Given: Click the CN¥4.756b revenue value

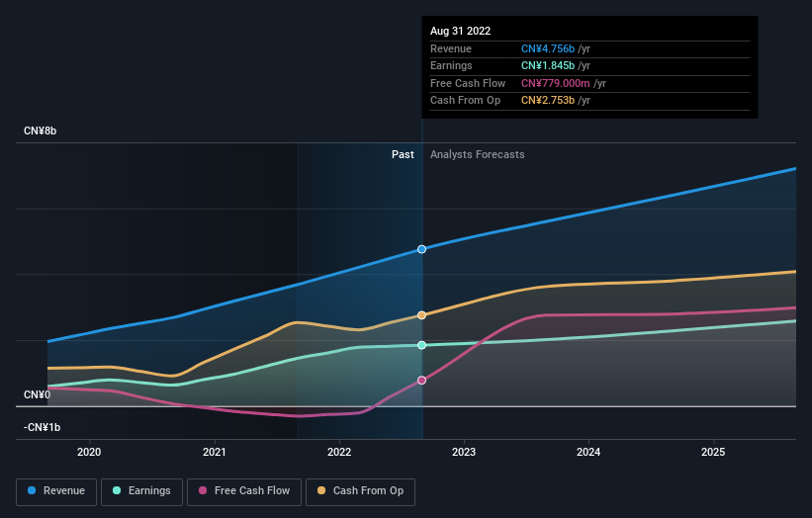Looking at the screenshot, I should pos(547,48).
